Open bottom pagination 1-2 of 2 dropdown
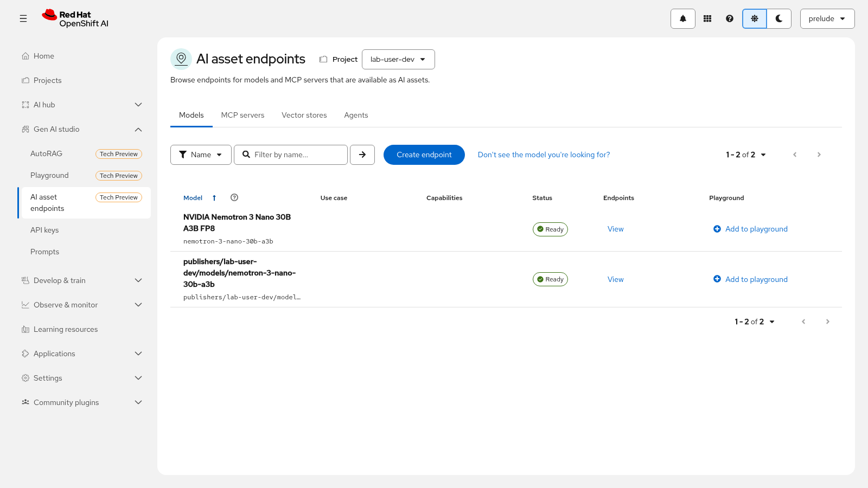 click(755, 322)
